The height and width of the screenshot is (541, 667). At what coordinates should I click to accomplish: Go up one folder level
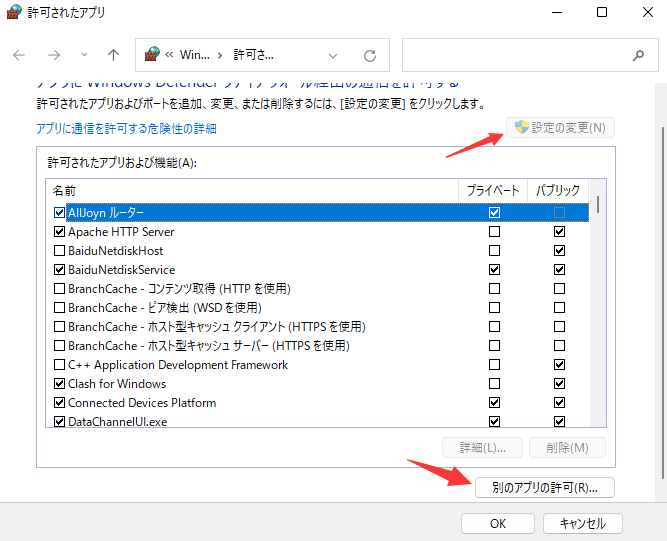coord(113,55)
